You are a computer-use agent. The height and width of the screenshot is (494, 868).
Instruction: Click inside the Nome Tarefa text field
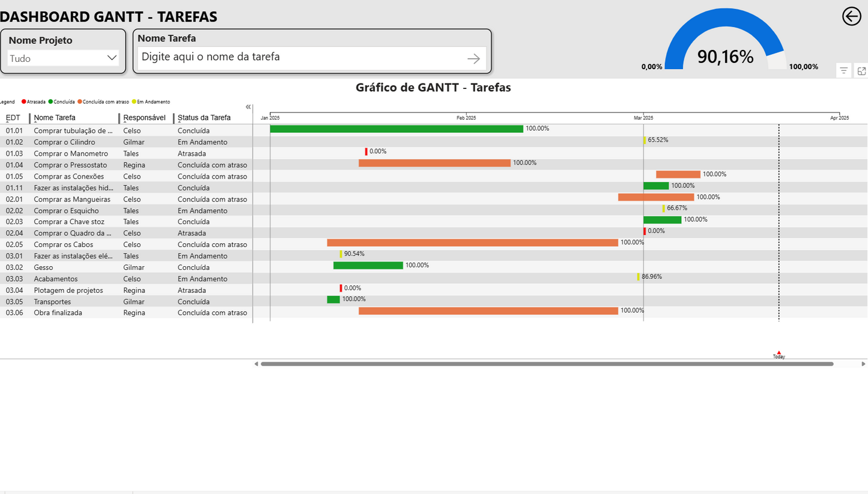(270, 58)
